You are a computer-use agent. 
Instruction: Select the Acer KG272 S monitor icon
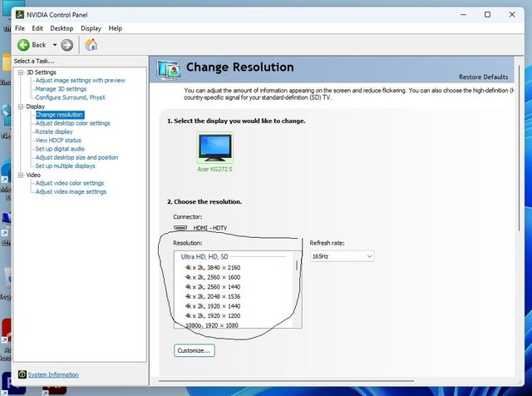tap(214, 148)
